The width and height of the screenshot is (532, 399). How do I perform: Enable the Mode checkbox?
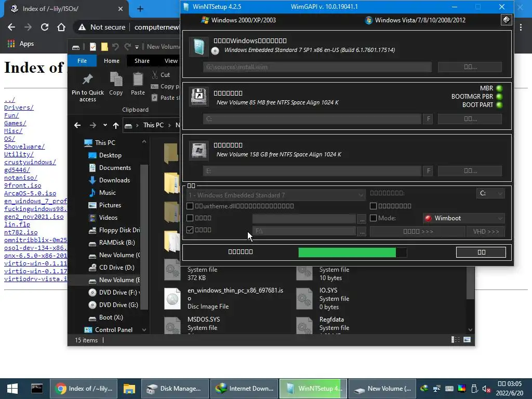pos(373,218)
